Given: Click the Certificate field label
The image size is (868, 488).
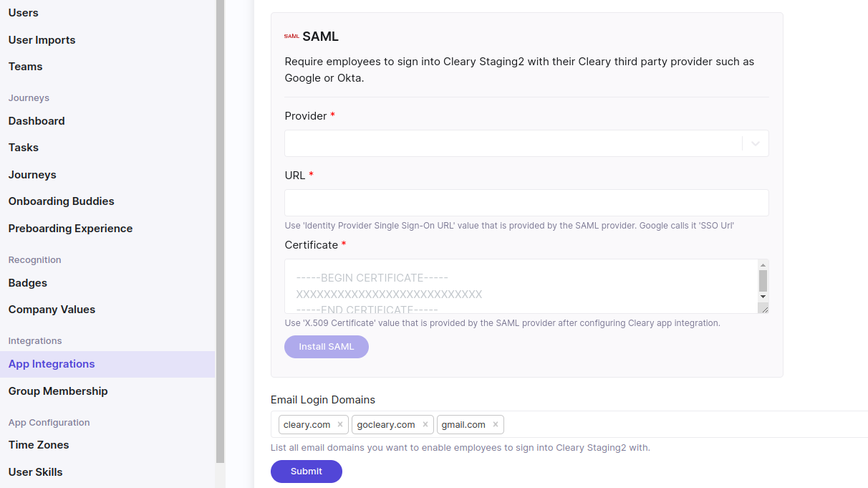Looking at the screenshot, I should (312, 245).
